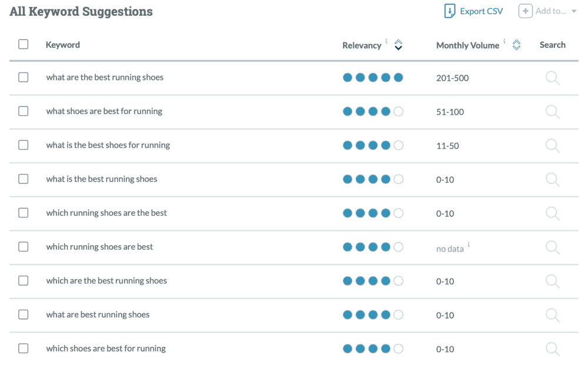Click the search magnifier for 'what are the best running shoes'
Image resolution: width=588 pixels, height=365 pixels.
[552, 78]
